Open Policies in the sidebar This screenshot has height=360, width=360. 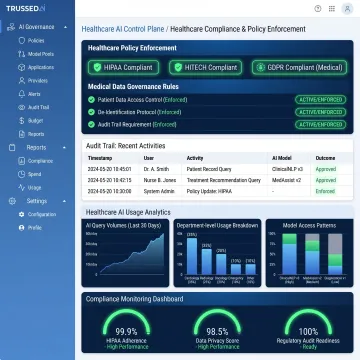click(36, 40)
